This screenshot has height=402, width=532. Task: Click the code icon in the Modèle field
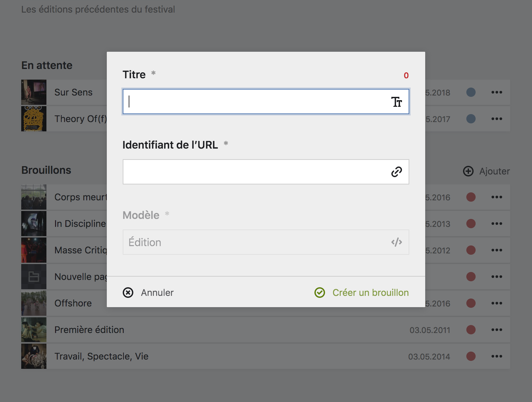coord(397,242)
